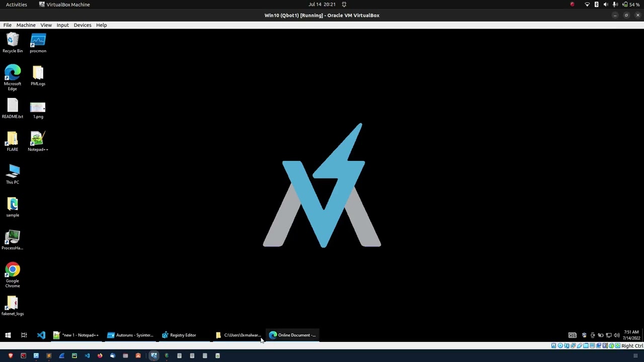644x362 pixels.
Task: Select the fakenet_logs folder icon
Action: click(x=13, y=306)
